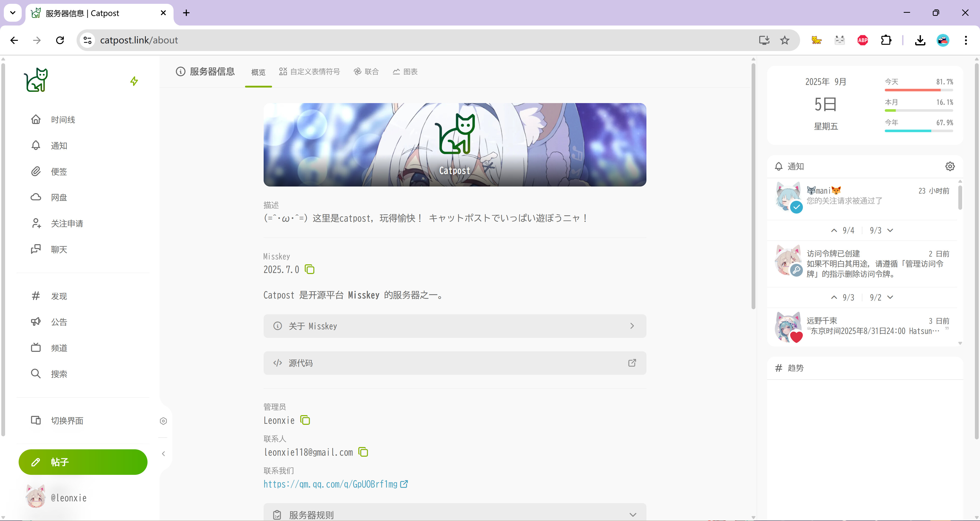
Task: Open 网盘 cloud drive in sidebar
Action: [59, 197]
